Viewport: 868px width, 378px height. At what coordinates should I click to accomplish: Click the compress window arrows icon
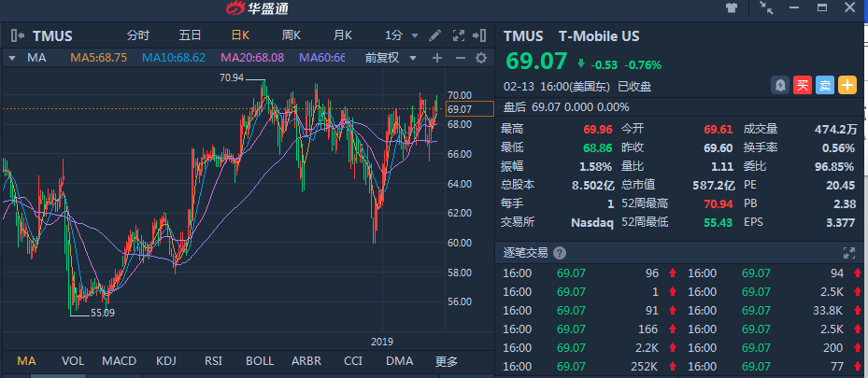click(766, 7)
